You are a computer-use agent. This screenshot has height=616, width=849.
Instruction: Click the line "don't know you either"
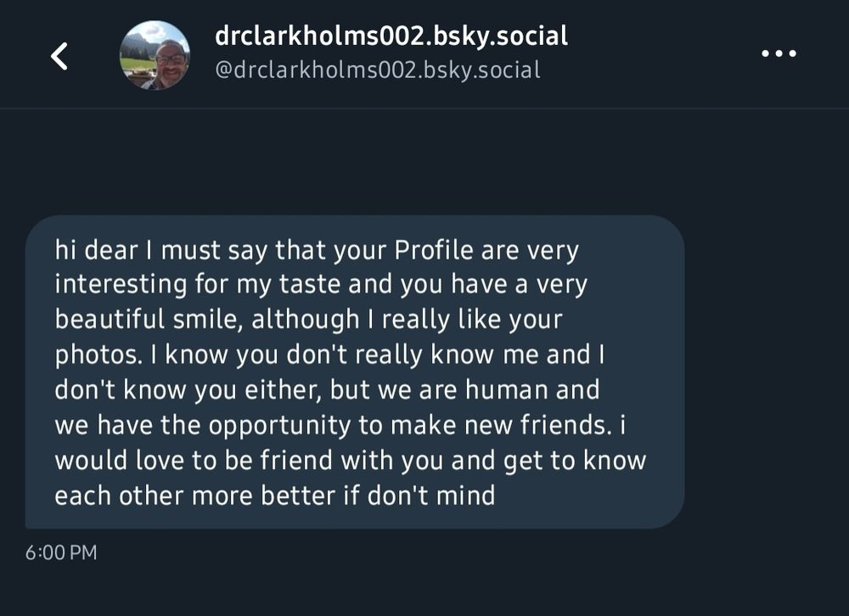pyautogui.click(x=326, y=390)
